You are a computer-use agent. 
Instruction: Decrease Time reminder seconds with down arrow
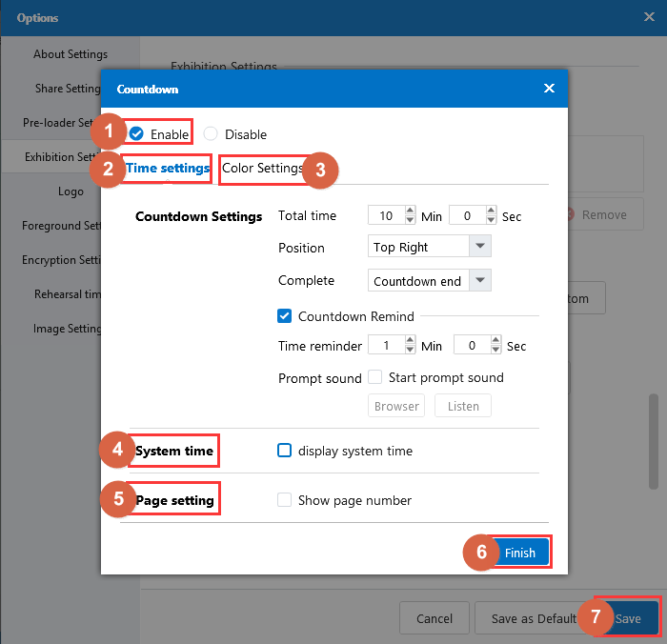pos(495,350)
